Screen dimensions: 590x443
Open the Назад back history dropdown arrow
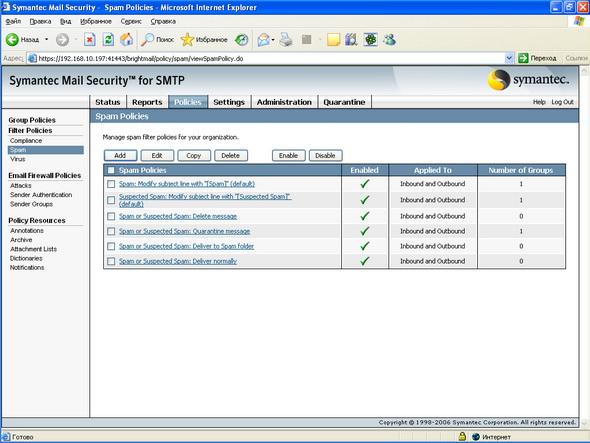pyautogui.click(x=47, y=40)
